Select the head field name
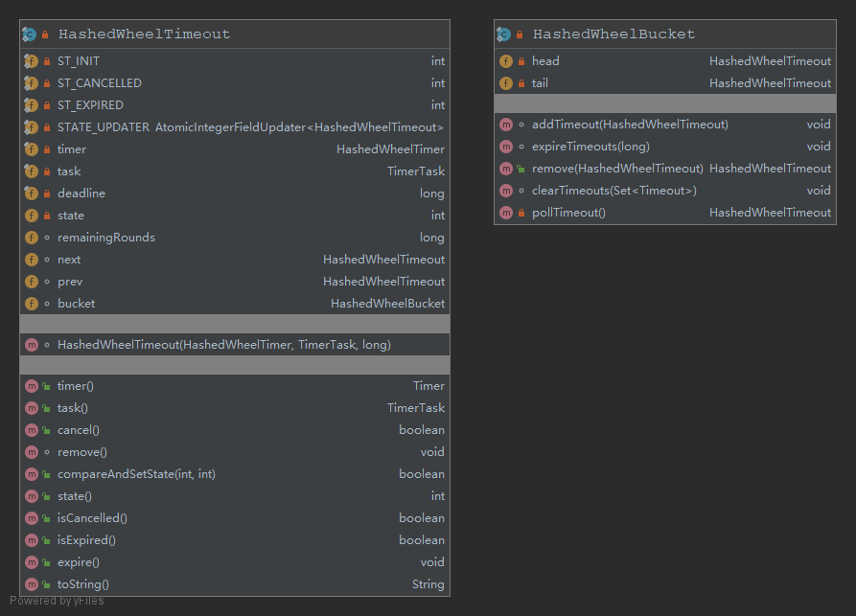The height and width of the screenshot is (616, 856). tap(546, 61)
